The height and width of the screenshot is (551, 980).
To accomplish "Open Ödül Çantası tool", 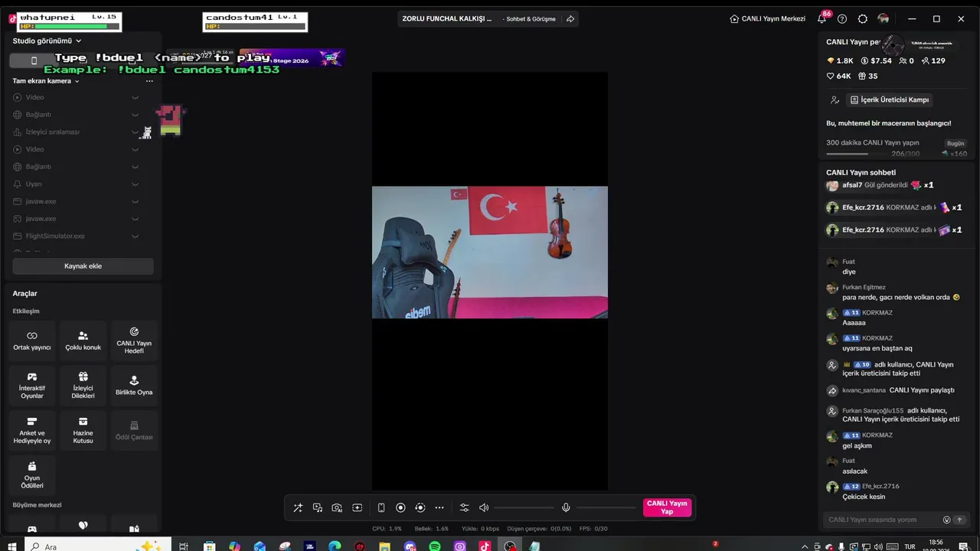I will click(x=134, y=431).
